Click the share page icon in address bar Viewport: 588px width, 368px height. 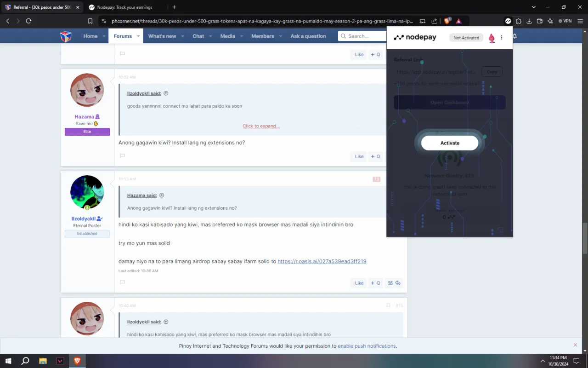point(434,21)
